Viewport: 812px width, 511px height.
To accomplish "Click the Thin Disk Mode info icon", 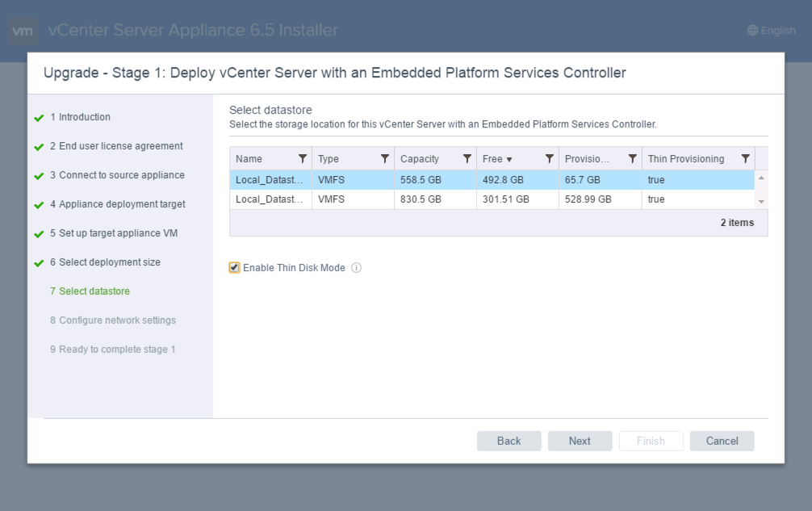I will (x=356, y=268).
